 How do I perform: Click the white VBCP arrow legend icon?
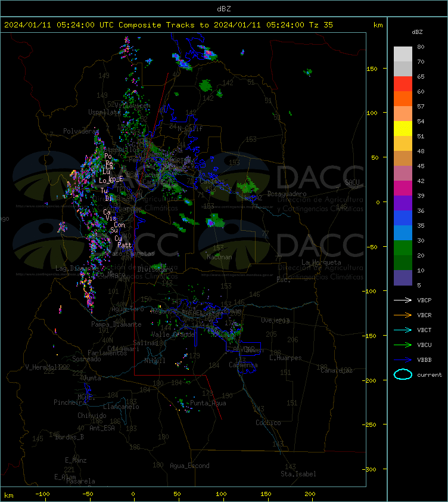(403, 300)
